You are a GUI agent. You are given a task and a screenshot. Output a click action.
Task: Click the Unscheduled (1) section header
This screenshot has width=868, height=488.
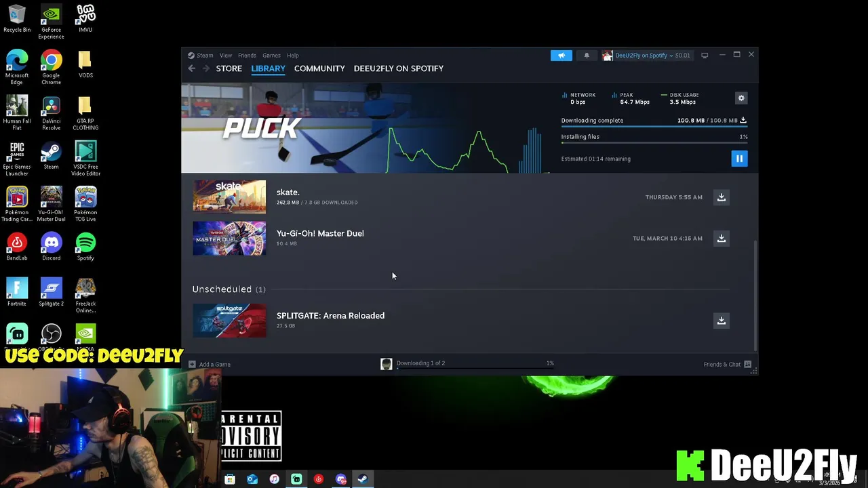[x=229, y=289]
